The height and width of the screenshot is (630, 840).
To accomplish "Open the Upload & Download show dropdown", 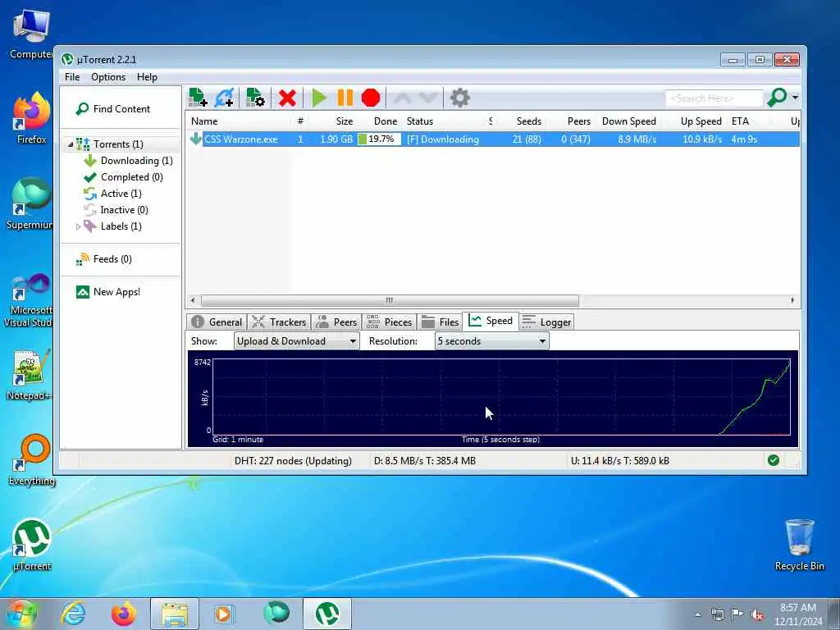I will coord(296,341).
